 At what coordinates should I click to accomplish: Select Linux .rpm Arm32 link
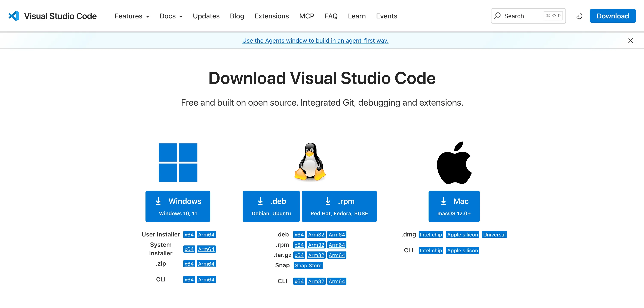tap(316, 245)
